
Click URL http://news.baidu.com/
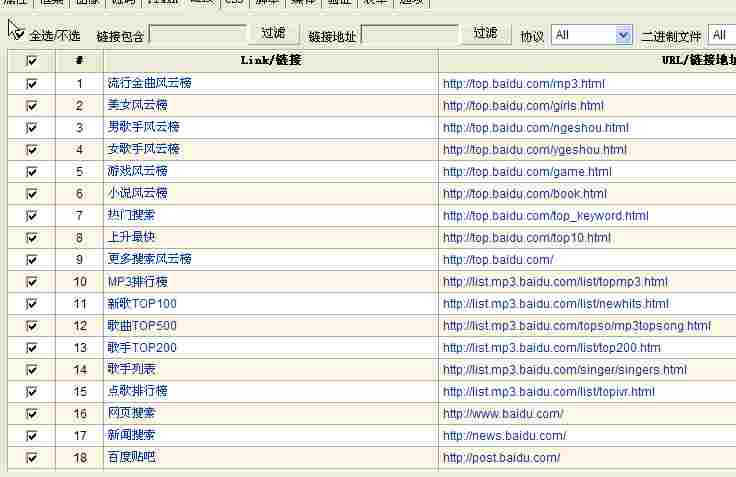[505, 436]
